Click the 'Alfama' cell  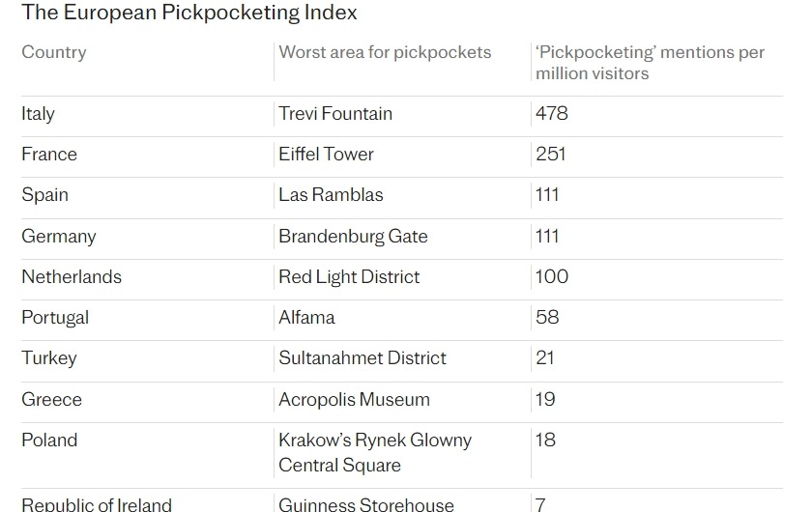[x=306, y=318]
